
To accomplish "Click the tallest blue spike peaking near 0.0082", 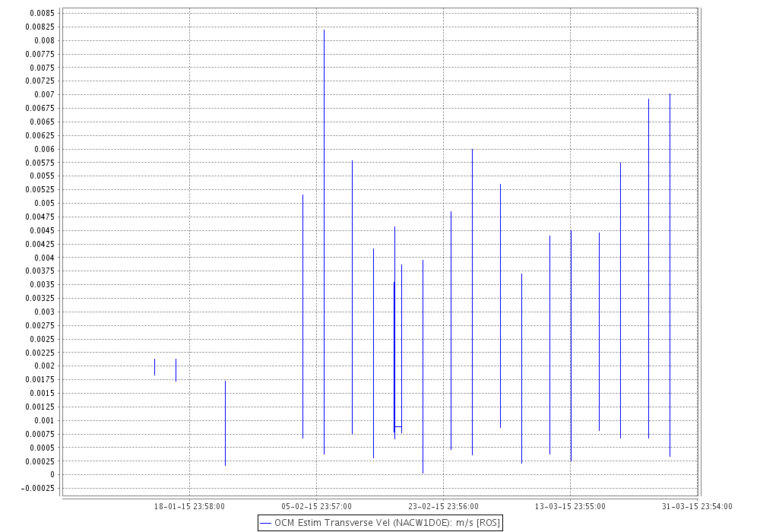I will point(325,242).
